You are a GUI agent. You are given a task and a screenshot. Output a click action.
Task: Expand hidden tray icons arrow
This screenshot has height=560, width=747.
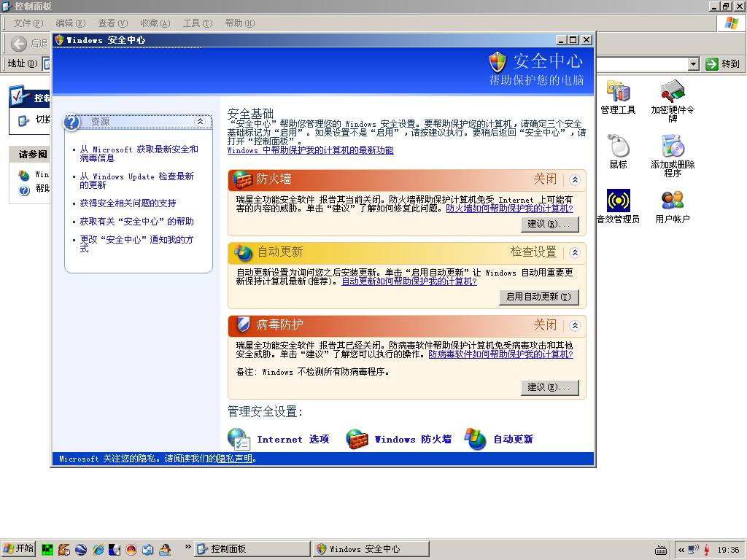click(x=681, y=550)
